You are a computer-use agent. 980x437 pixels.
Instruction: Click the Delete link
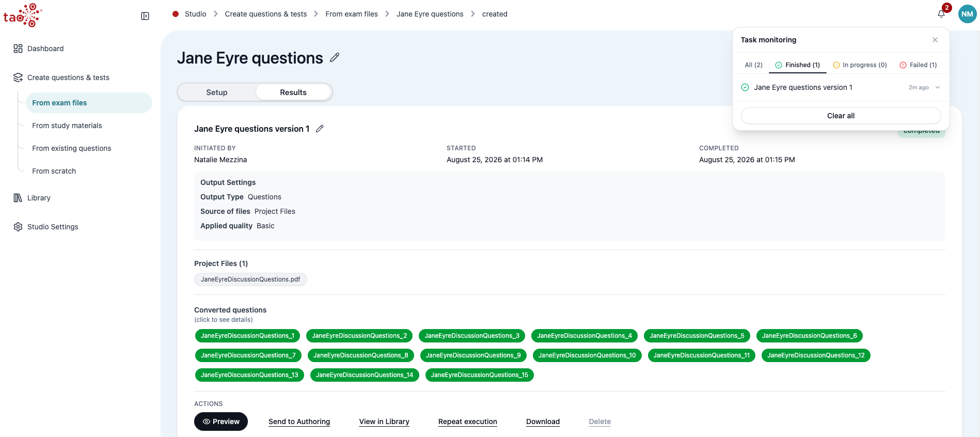[x=600, y=422]
